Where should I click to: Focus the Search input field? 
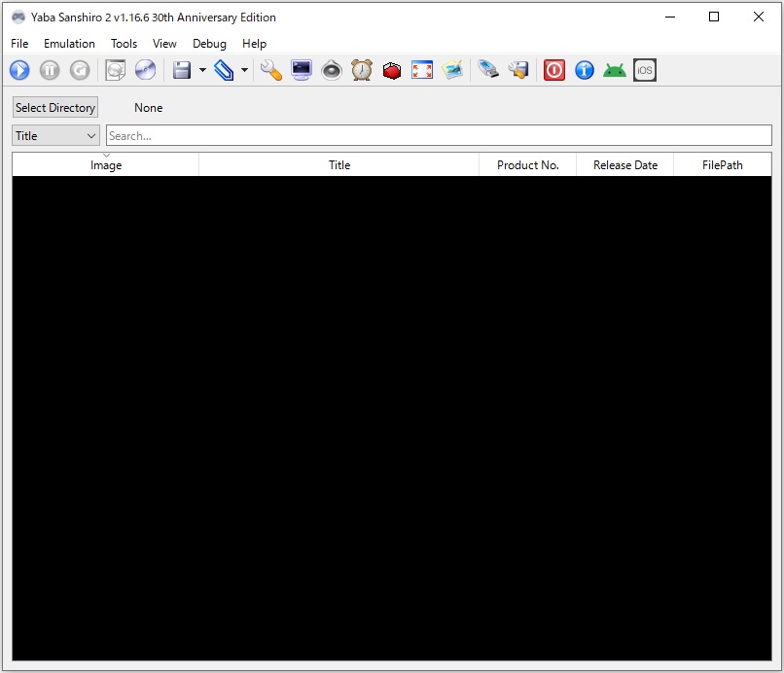coord(439,135)
